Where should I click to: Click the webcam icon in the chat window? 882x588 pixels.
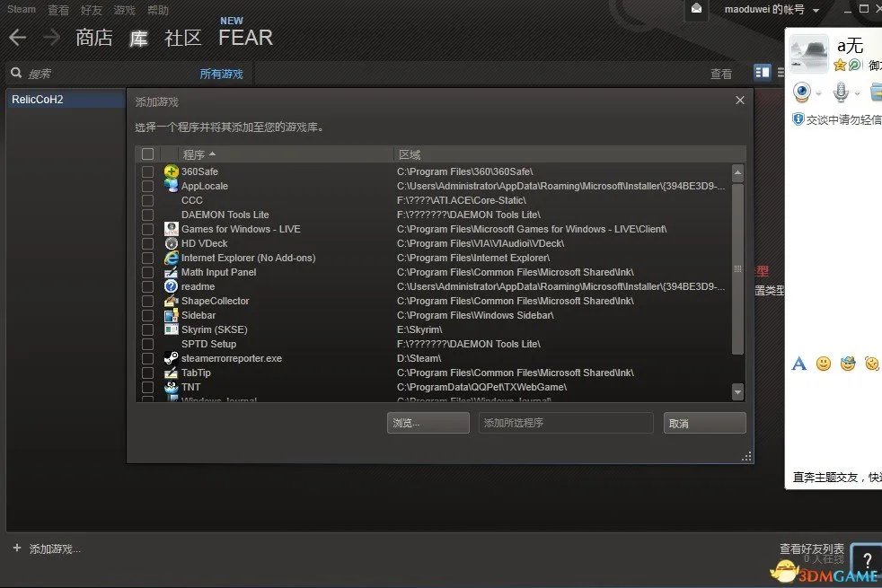(x=802, y=92)
